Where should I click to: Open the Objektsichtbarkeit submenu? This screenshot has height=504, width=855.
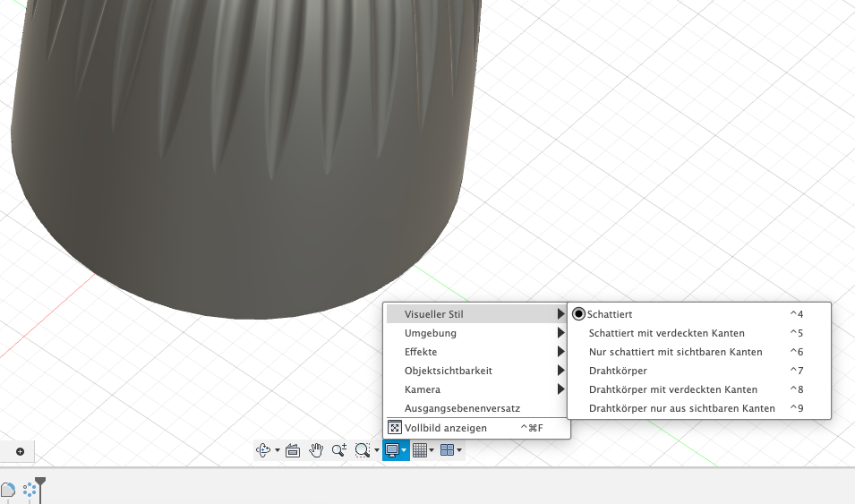tap(449, 371)
